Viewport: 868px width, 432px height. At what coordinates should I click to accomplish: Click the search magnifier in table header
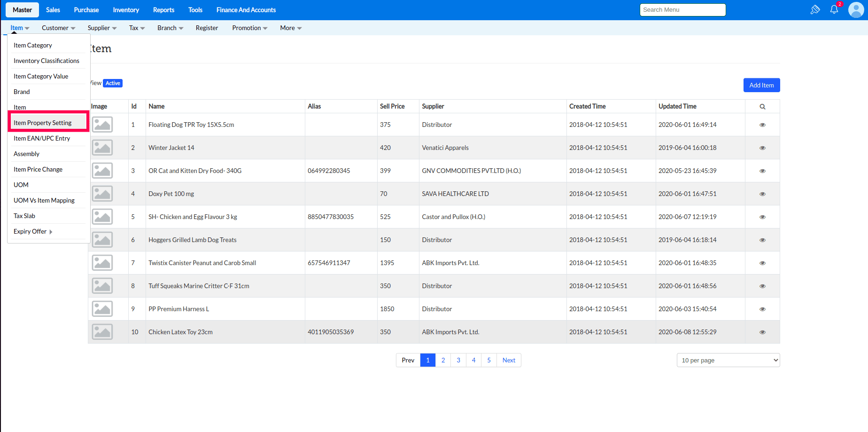click(762, 107)
